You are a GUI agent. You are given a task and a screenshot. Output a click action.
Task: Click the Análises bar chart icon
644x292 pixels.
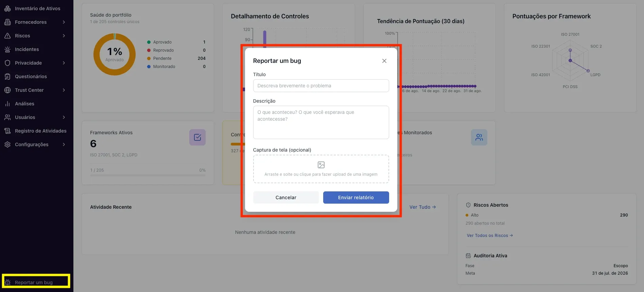pyautogui.click(x=7, y=104)
